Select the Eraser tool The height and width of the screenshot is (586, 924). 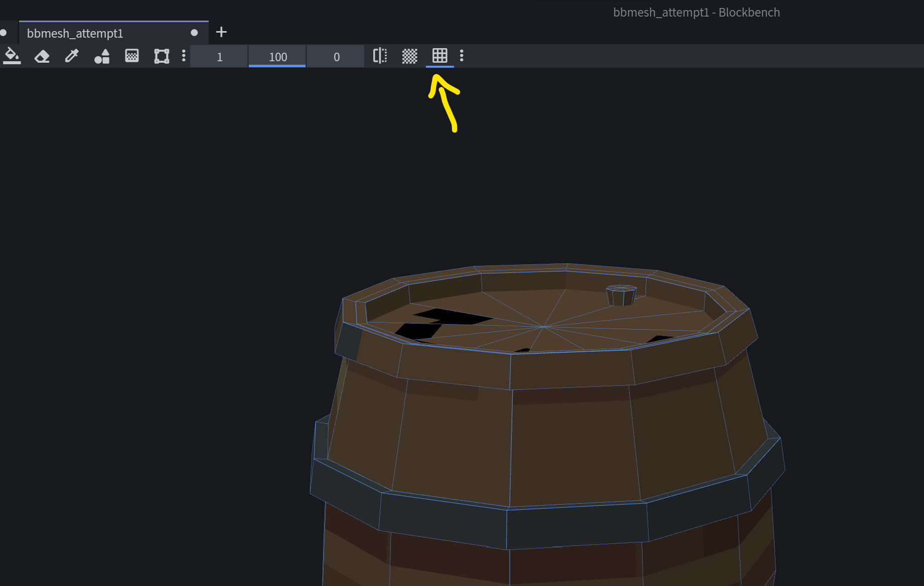42,56
